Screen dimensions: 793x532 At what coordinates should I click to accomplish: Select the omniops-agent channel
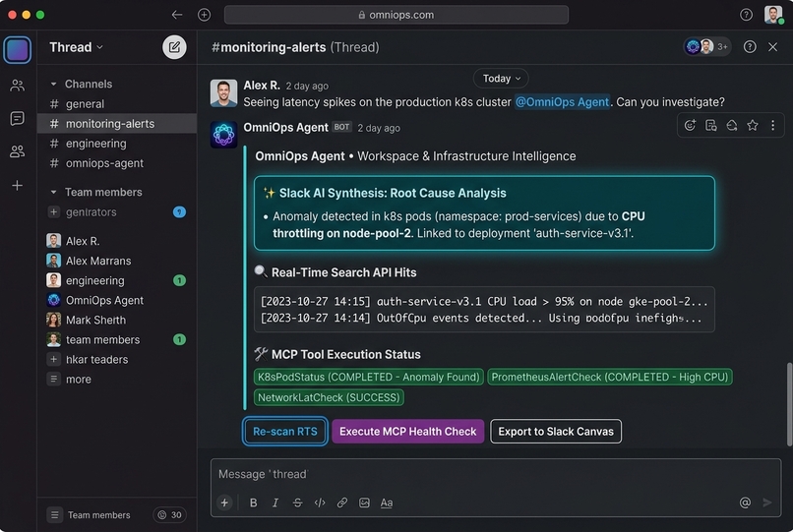click(x=117, y=163)
